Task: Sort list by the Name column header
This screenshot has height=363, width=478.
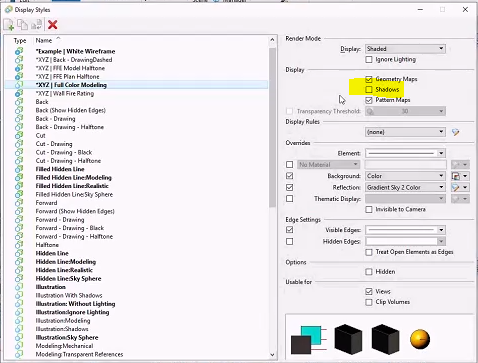Action: 44,40
